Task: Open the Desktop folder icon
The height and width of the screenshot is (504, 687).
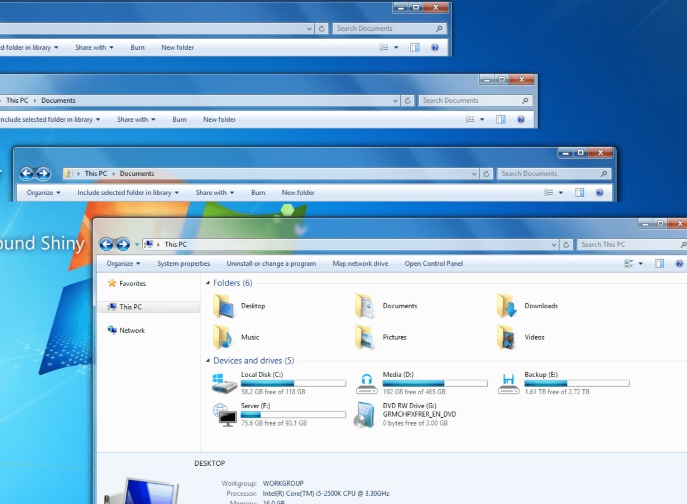Action: click(x=223, y=305)
